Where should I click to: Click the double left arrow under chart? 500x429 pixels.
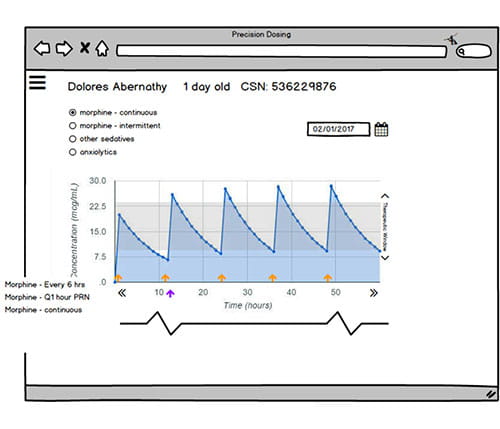pyautogui.click(x=122, y=293)
